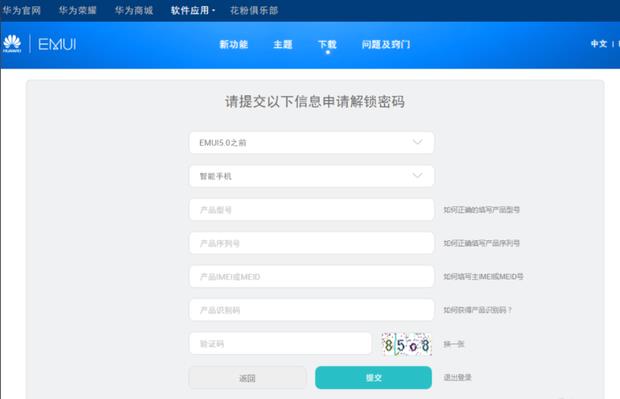Go to the 主题 navigation tab

[x=283, y=44]
